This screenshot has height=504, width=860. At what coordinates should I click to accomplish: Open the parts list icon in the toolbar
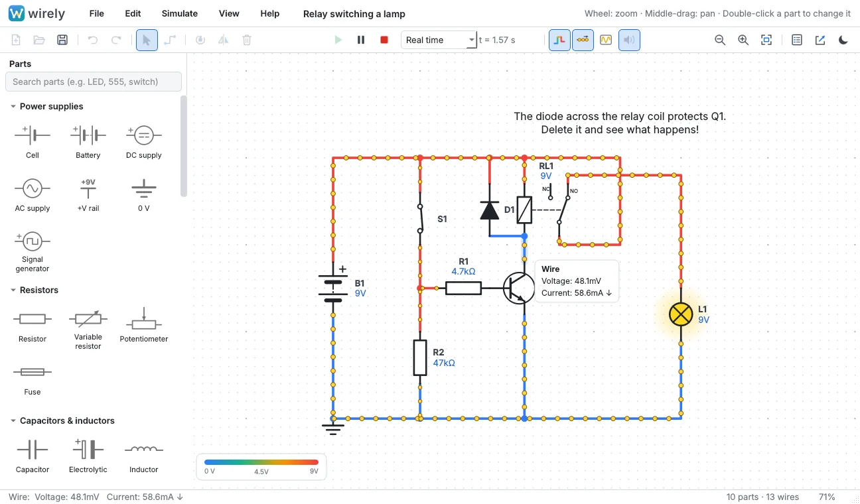[797, 40]
